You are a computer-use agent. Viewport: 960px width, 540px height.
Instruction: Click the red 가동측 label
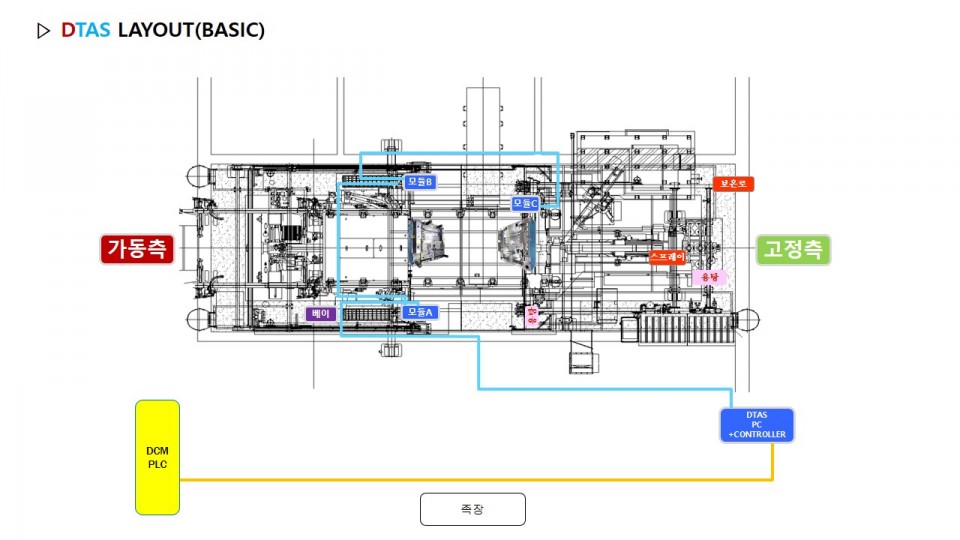pyautogui.click(x=137, y=249)
